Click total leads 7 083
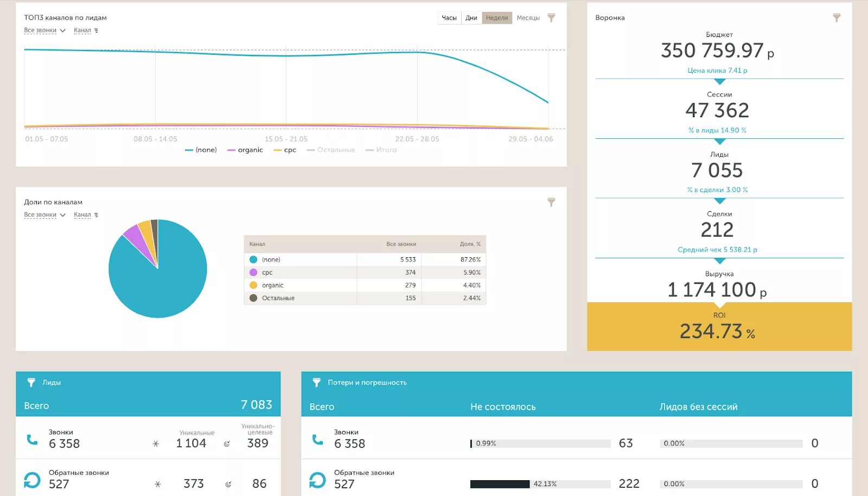Image resolution: width=868 pixels, height=496 pixels. point(257,405)
